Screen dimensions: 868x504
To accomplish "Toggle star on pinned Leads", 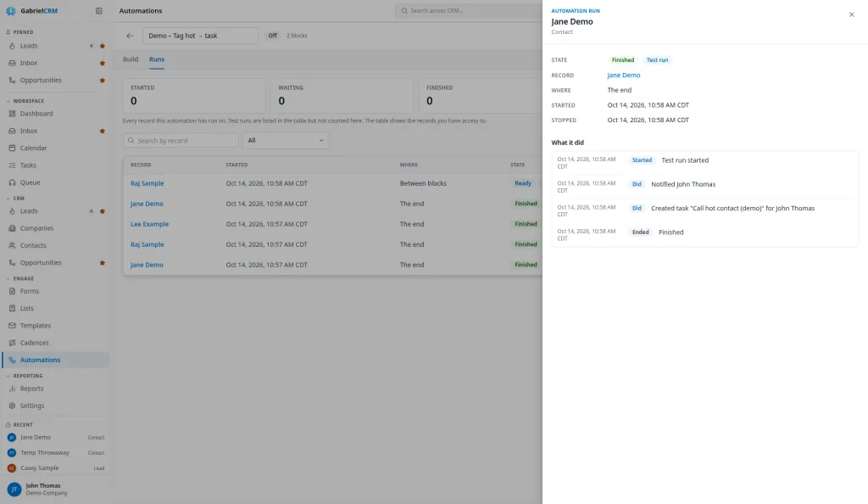I will [102, 46].
